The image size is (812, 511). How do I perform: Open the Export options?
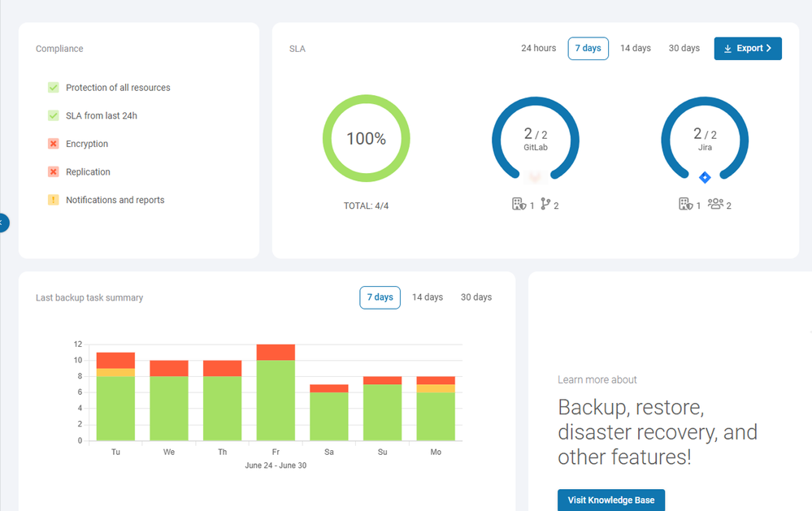click(x=747, y=48)
